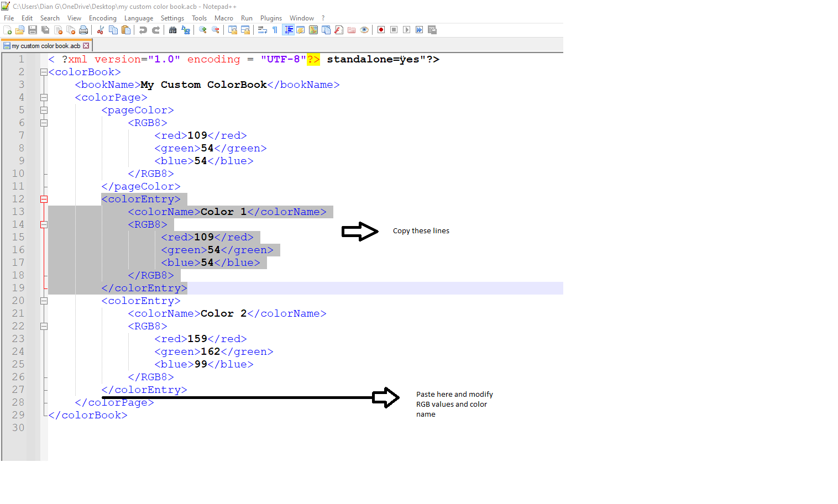The width and height of the screenshot is (838, 504).
Task: Create a new document with New icon
Action: point(7,30)
